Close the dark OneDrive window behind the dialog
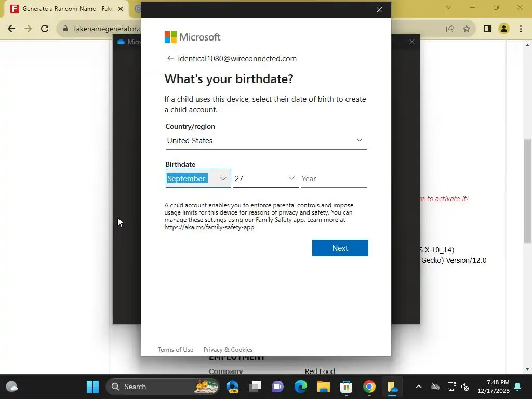The image size is (532, 399). click(x=412, y=42)
